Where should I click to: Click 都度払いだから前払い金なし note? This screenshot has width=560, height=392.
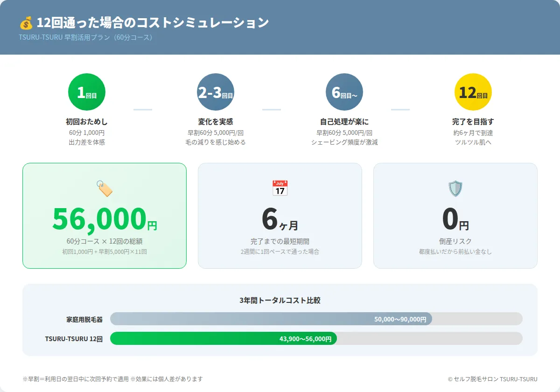[455, 252]
